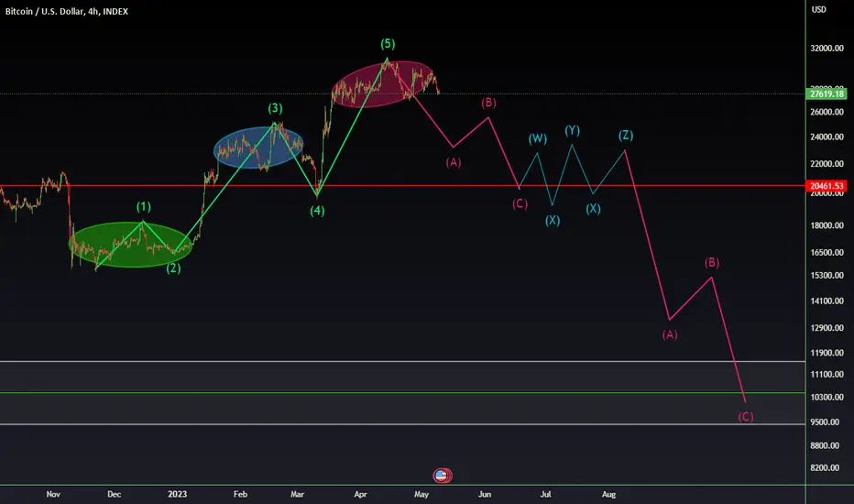
Task: Select the blue ellipse near wave (3)
Action: tap(258, 148)
